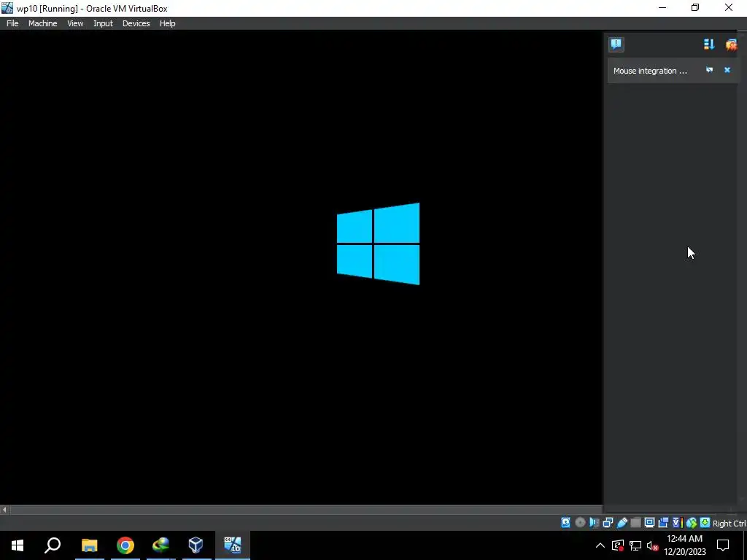Open the Help menu

(167, 23)
